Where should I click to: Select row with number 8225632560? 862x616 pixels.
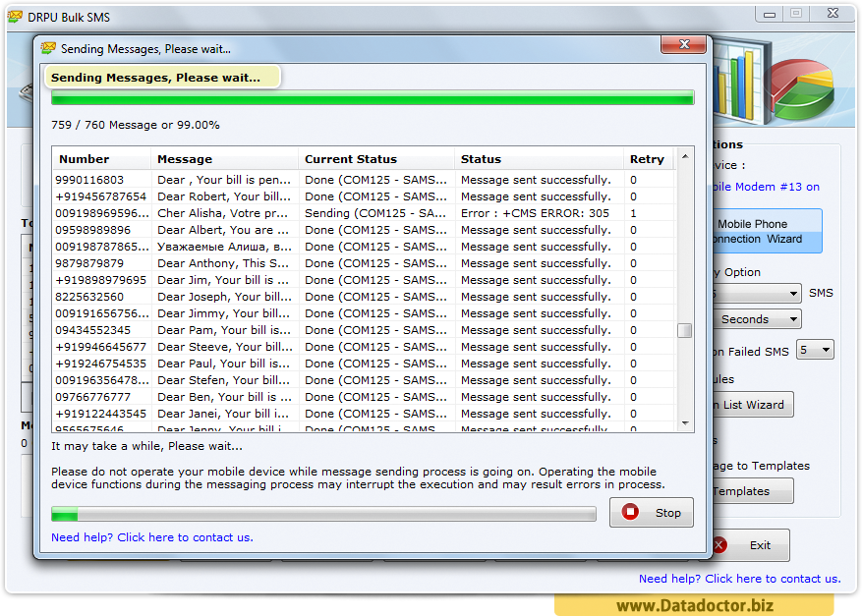[x=364, y=297]
